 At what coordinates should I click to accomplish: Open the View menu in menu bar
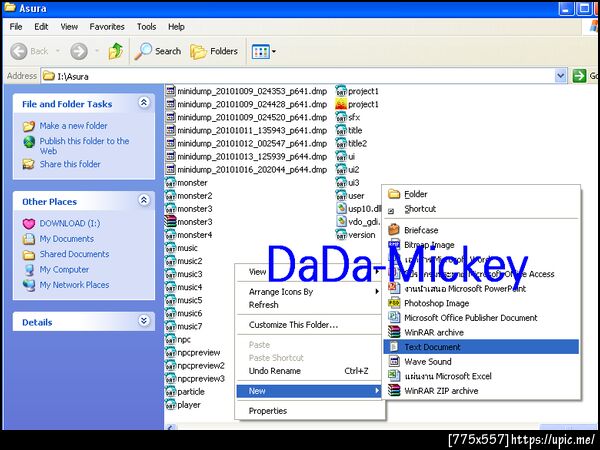click(x=69, y=27)
